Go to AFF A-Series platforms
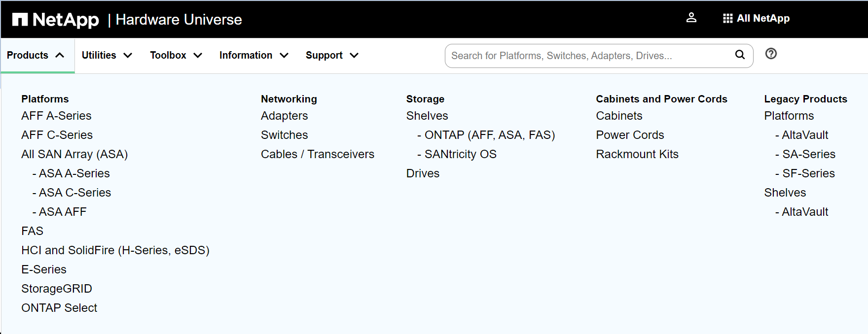The width and height of the screenshot is (868, 334). pos(56,116)
